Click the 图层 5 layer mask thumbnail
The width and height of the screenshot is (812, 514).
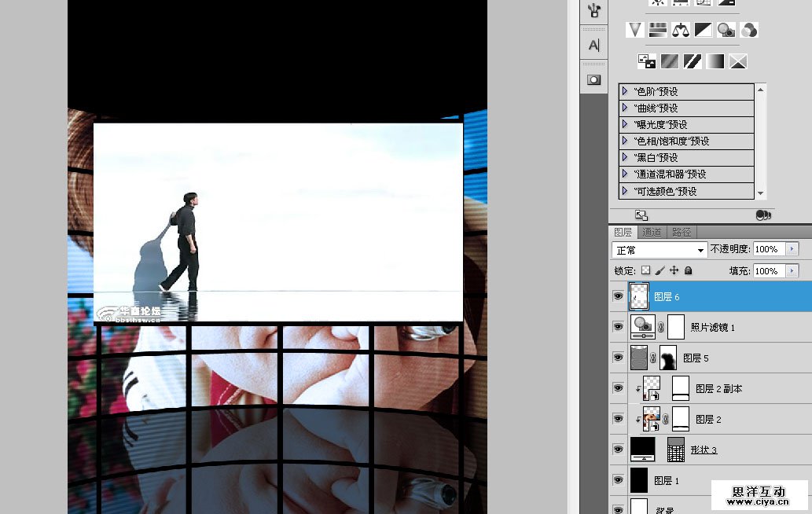click(x=667, y=358)
